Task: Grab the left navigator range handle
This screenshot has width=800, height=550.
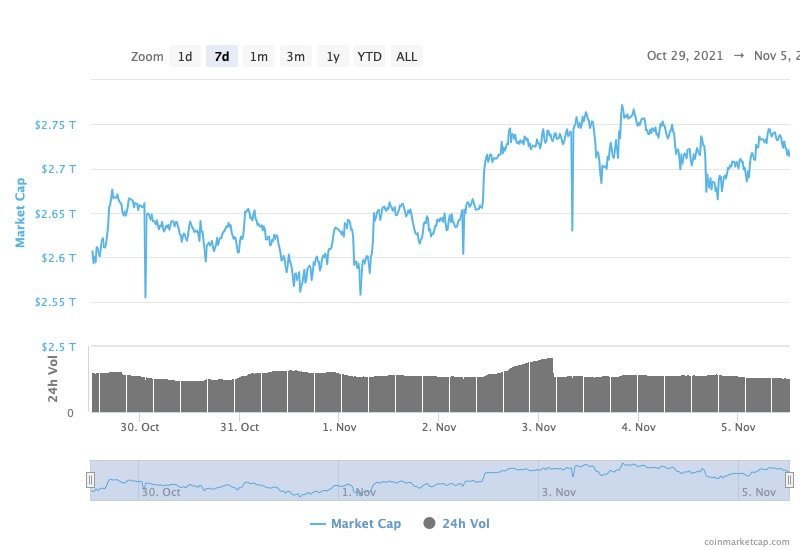Action: click(x=90, y=480)
